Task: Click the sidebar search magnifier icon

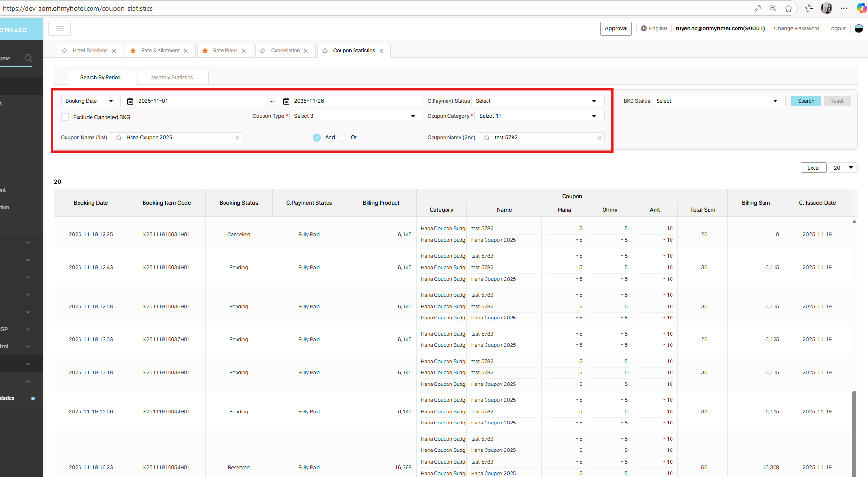Action: coord(28,58)
